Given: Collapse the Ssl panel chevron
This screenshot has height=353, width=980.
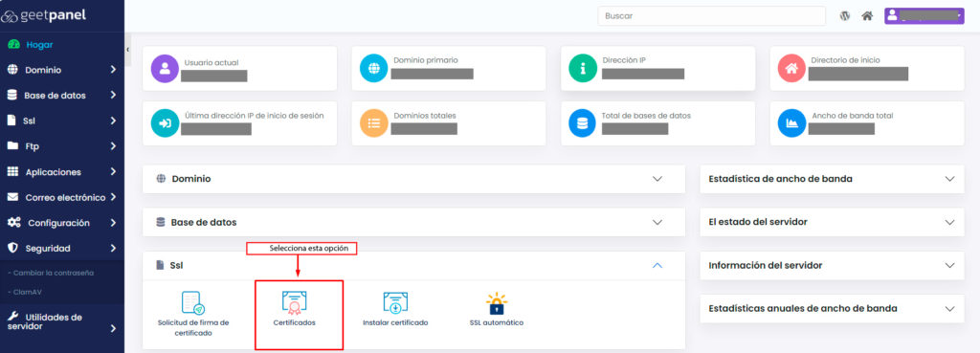Looking at the screenshot, I should click(657, 266).
